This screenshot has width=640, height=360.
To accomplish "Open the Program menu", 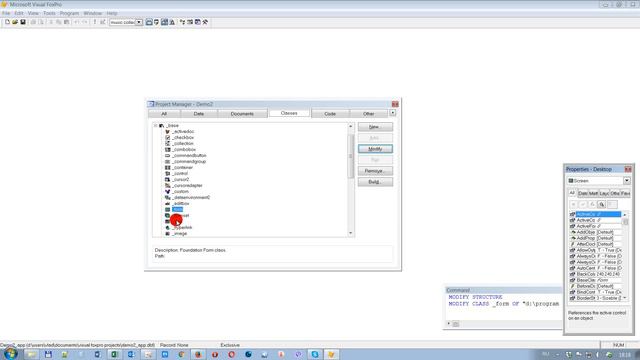I will [x=69, y=13].
